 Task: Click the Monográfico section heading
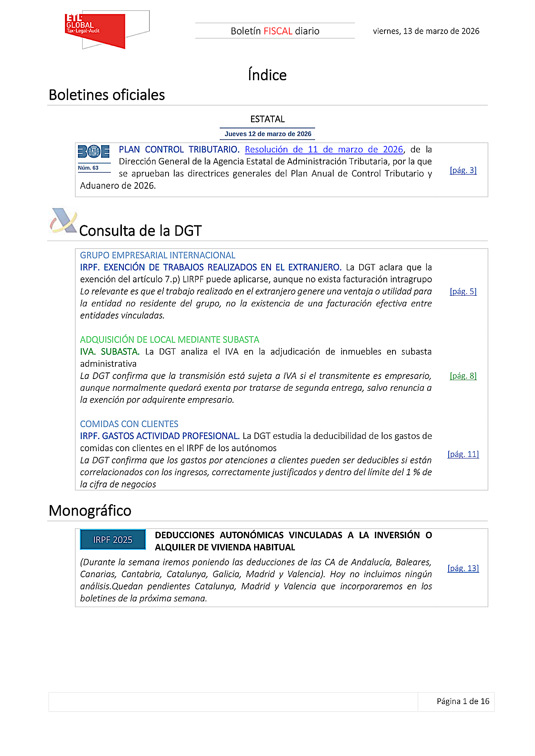pos(90,511)
